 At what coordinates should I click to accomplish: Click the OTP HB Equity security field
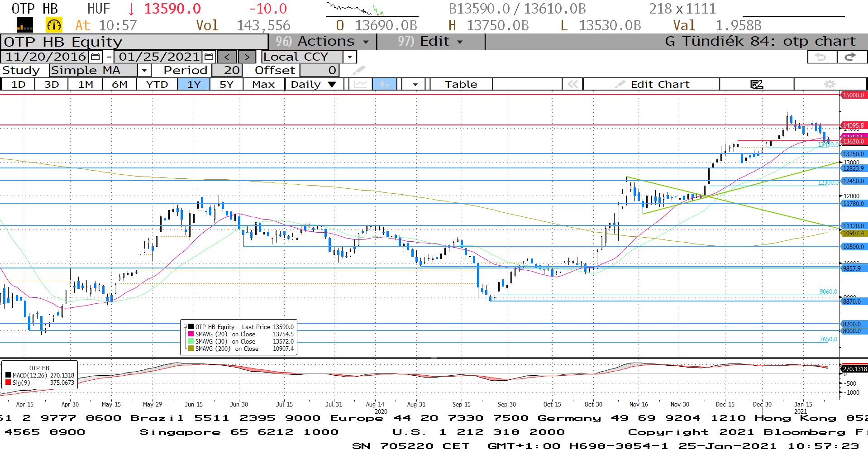point(134,42)
